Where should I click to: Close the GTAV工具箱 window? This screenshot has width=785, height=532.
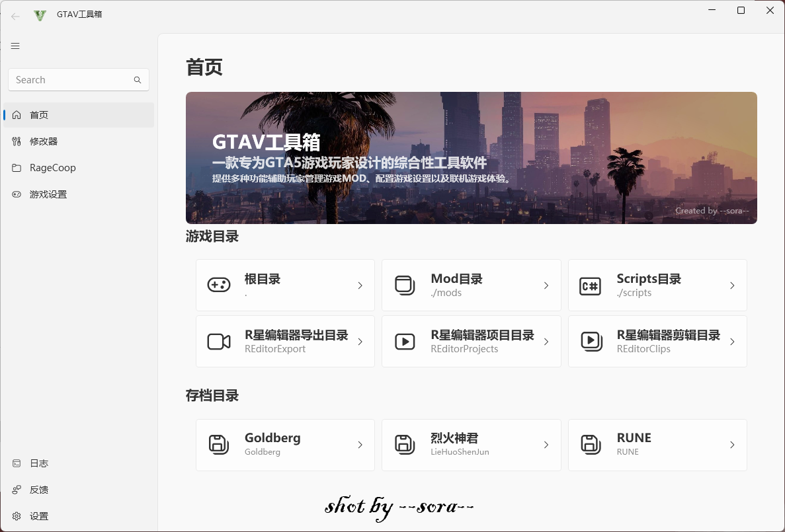point(770,10)
